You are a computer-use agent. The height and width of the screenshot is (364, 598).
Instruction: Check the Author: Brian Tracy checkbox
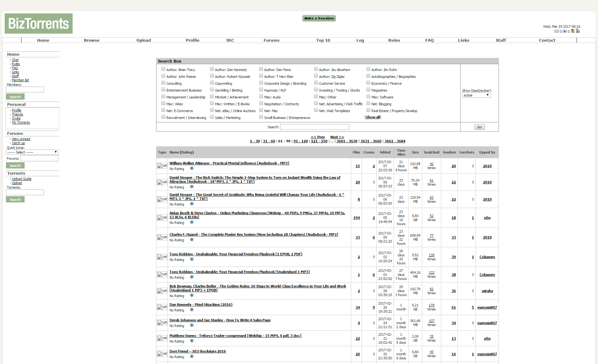(x=163, y=69)
